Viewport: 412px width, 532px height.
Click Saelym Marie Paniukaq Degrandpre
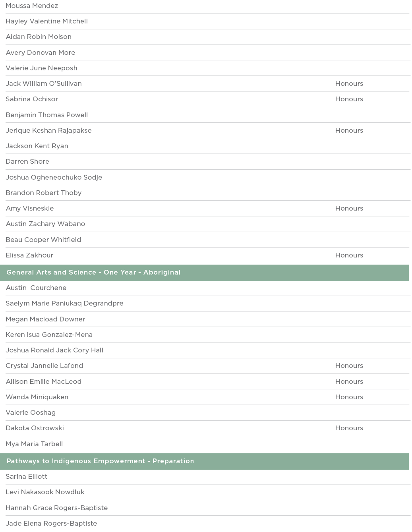click(x=64, y=304)
